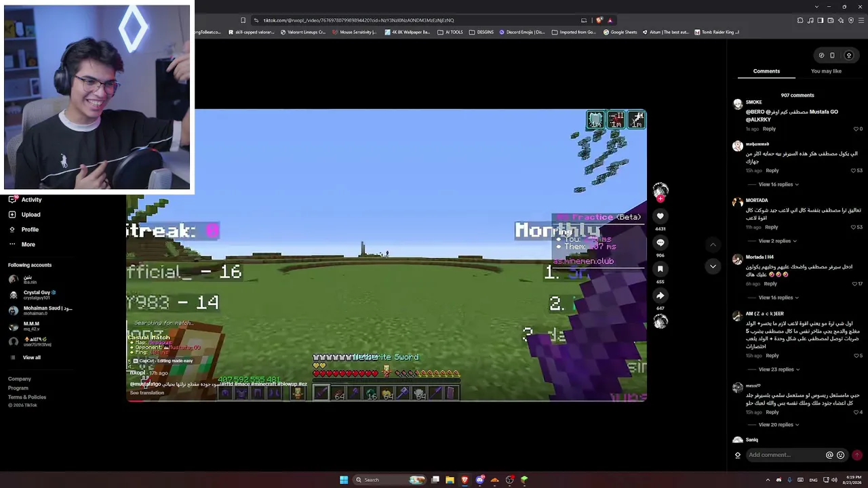Screen dimensions: 868x488
Task: Open Mohaiman Saud in following accounts
Action: pos(41,310)
